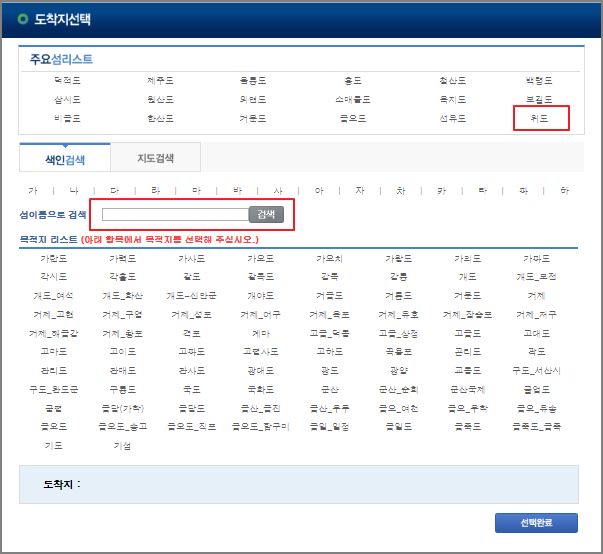
Task: Select destination 금오도_함구미
Action: pos(261,426)
